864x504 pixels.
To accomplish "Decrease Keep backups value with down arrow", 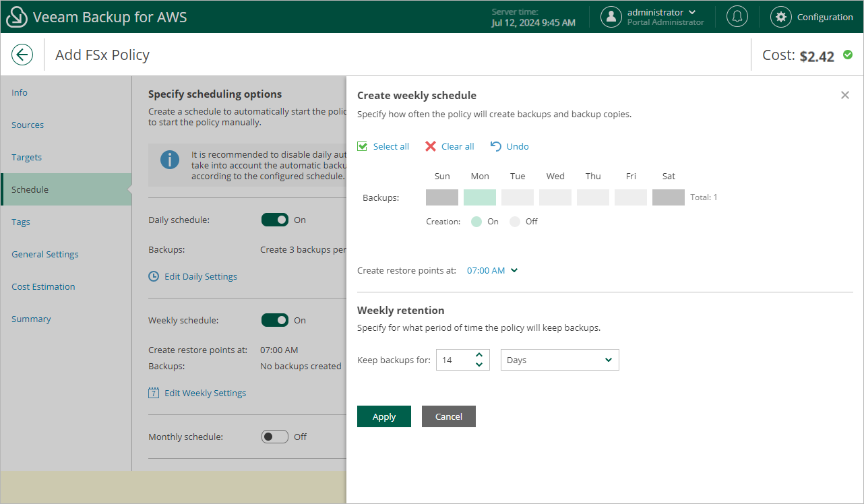I will point(479,365).
